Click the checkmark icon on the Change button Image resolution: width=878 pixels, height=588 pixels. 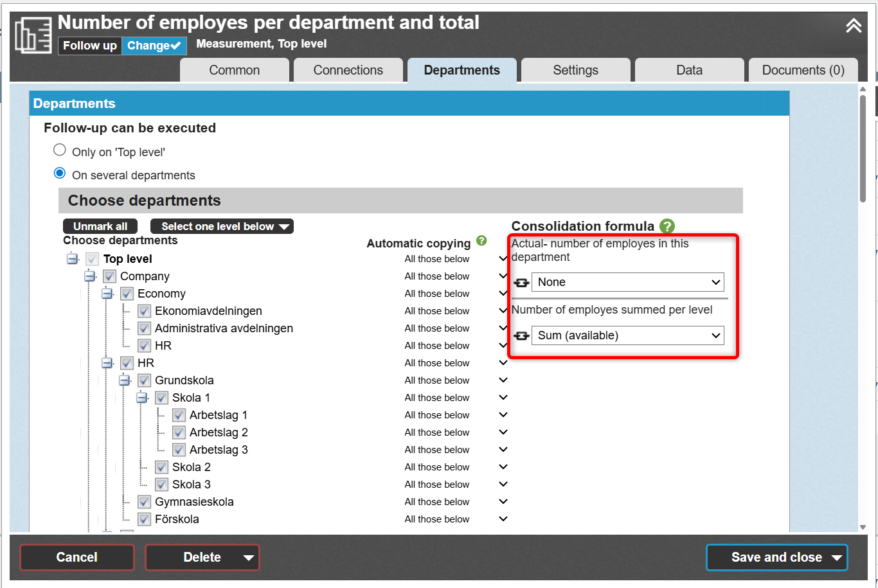point(175,46)
